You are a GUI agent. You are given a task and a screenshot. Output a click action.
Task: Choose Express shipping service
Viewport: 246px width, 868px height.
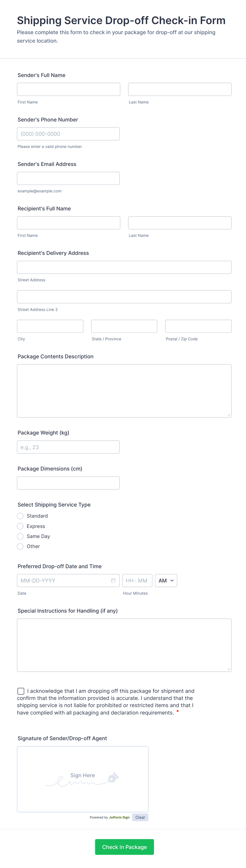tap(20, 526)
